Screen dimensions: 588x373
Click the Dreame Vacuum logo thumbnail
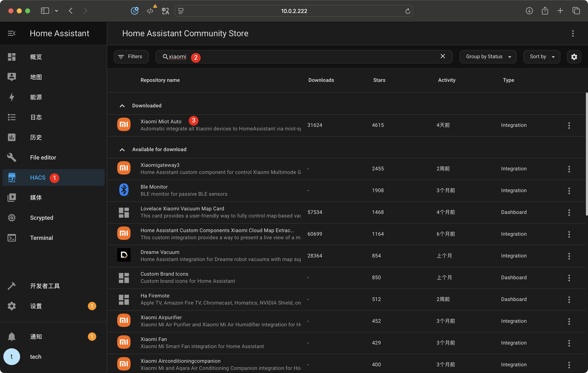point(124,255)
